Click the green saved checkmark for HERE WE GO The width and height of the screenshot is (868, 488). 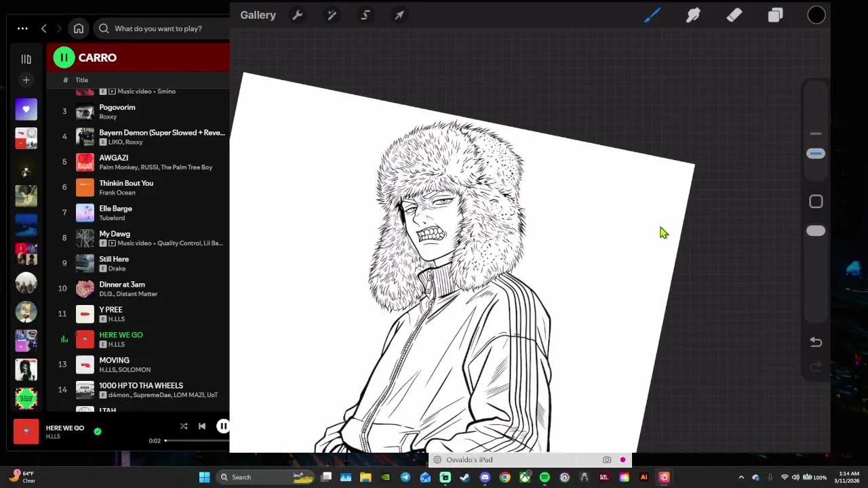[98, 431]
